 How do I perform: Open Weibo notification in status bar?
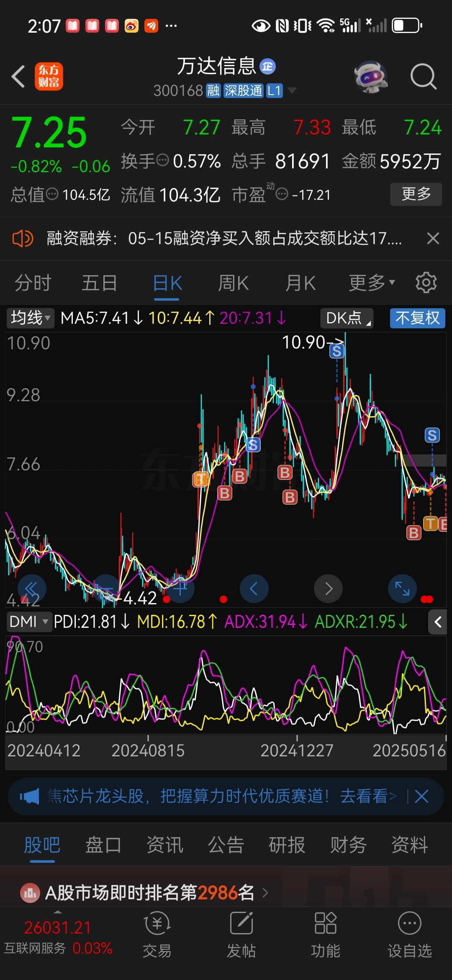click(x=131, y=26)
